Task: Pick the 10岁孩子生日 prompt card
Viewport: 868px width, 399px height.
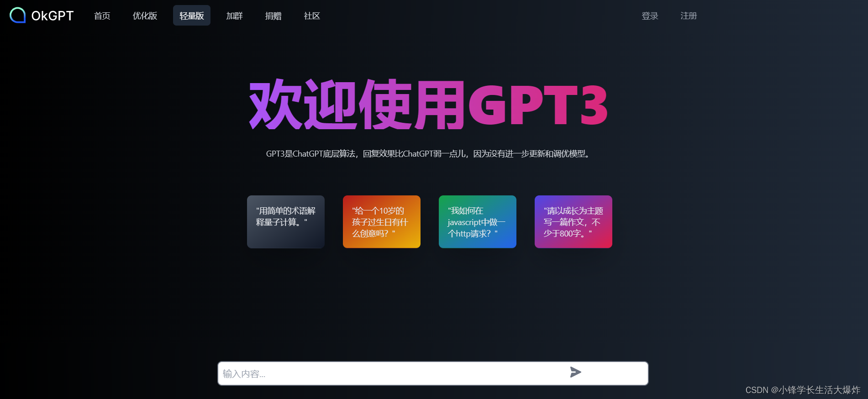Action: coord(382,222)
